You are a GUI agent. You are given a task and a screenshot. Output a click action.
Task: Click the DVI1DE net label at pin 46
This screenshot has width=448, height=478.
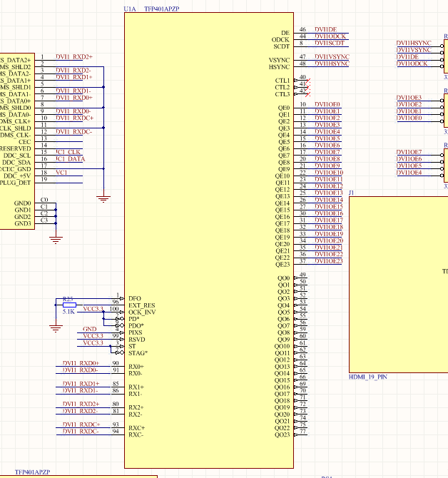point(325,29)
